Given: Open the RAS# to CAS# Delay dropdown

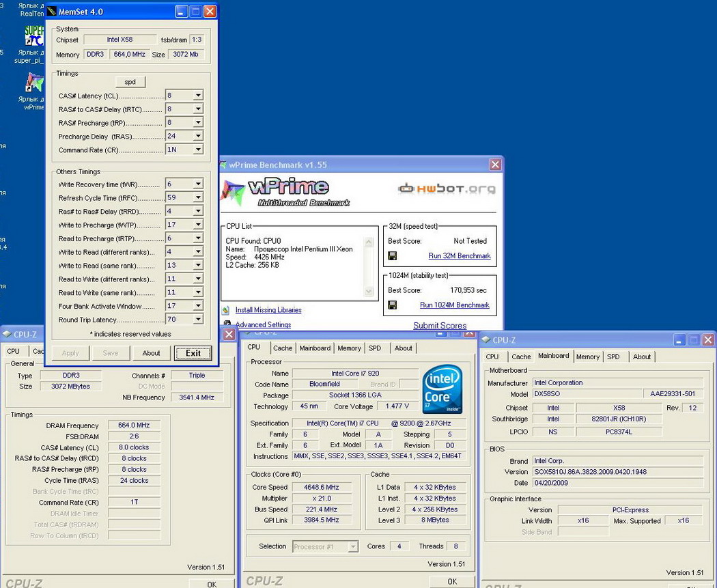Looking at the screenshot, I should click(198, 109).
